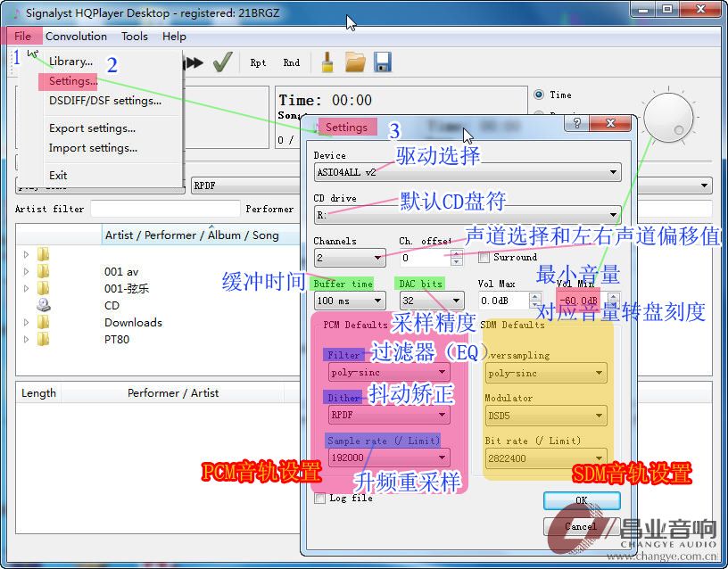Image resolution: width=728 pixels, height=569 pixels.
Task: Click the folder icon beside 001-弦乐
Action: tap(43, 288)
